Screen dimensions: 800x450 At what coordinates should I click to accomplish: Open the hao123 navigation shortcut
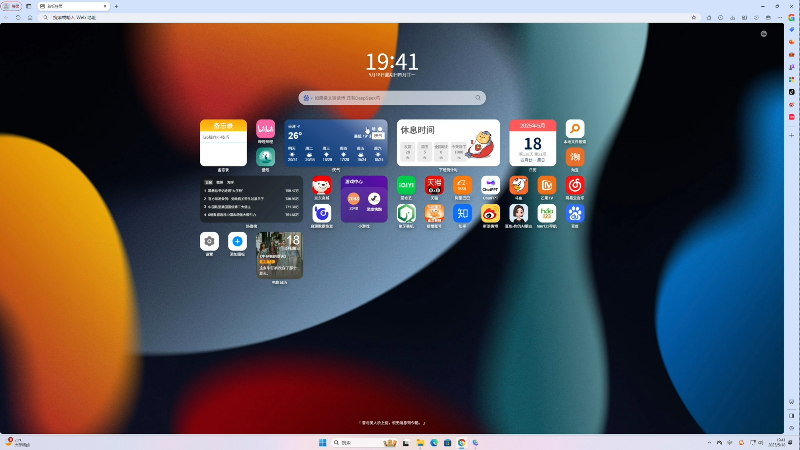[x=546, y=213]
